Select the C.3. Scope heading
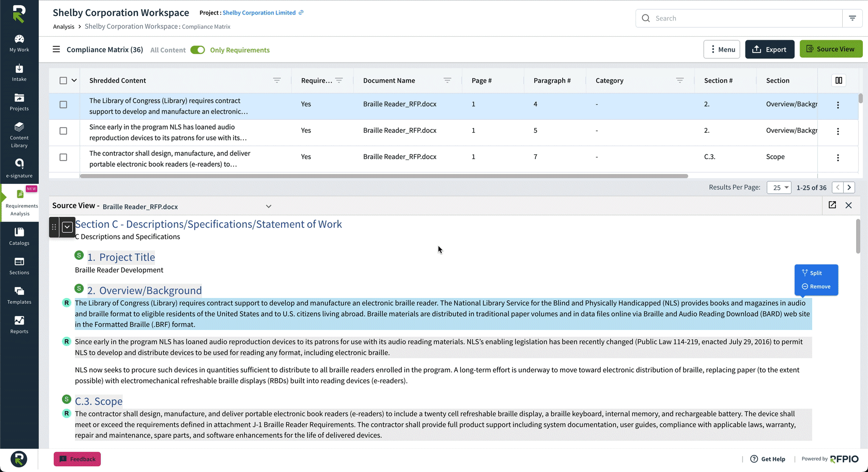Image resolution: width=868 pixels, height=472 pixels. pos(99,401)
